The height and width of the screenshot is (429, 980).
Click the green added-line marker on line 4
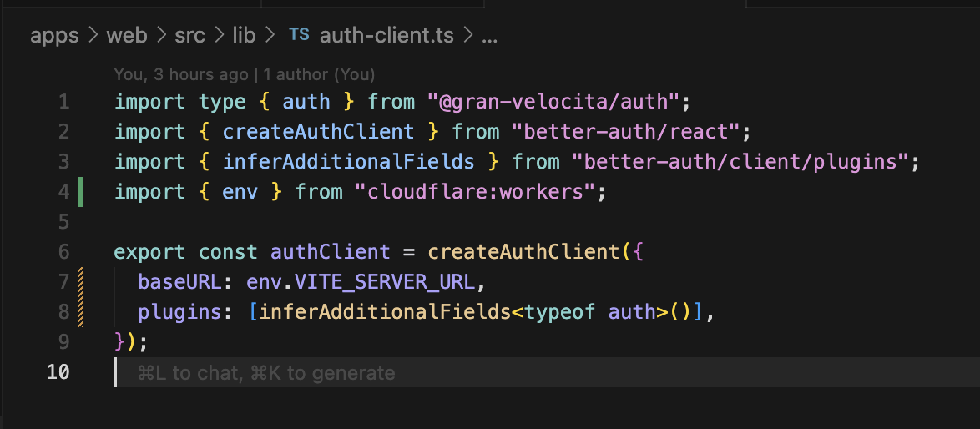coord(81,192)
